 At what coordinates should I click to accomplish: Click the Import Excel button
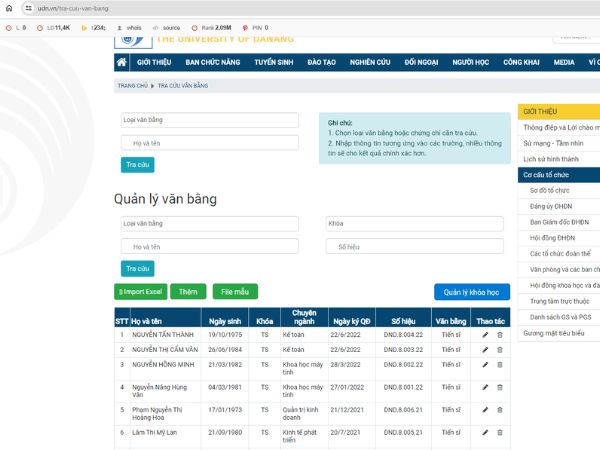click(140, 292)
